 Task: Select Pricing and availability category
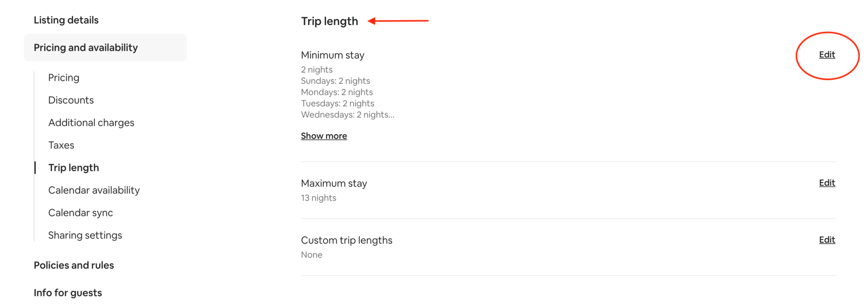point(86,47)
